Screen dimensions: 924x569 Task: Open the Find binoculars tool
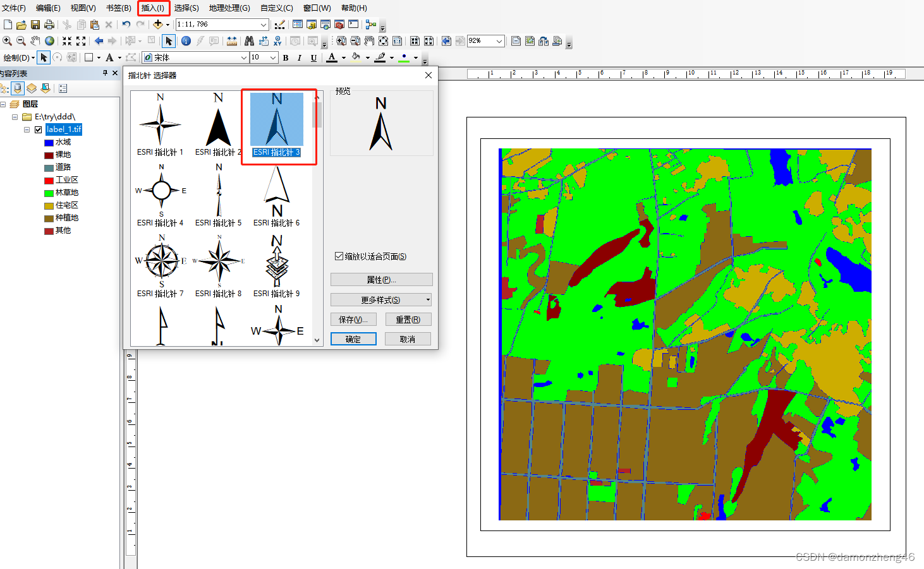coord(249,41)
